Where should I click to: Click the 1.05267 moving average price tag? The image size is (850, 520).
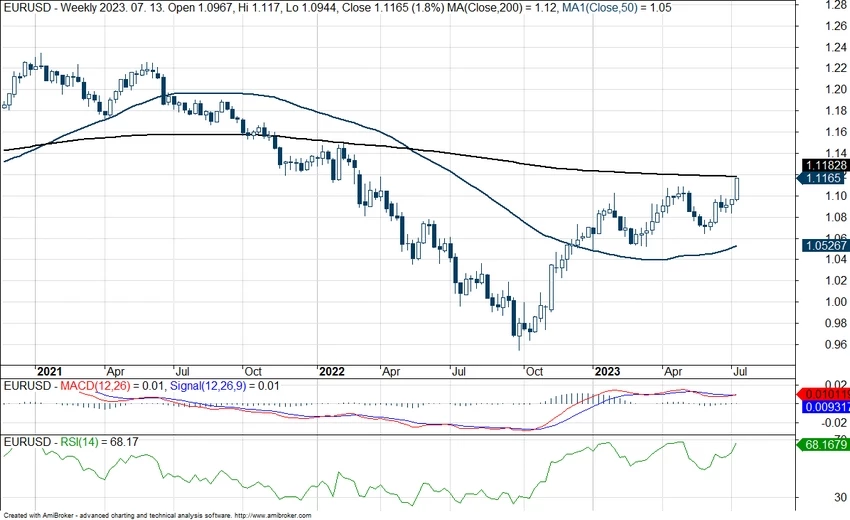[x=824, y=245]
